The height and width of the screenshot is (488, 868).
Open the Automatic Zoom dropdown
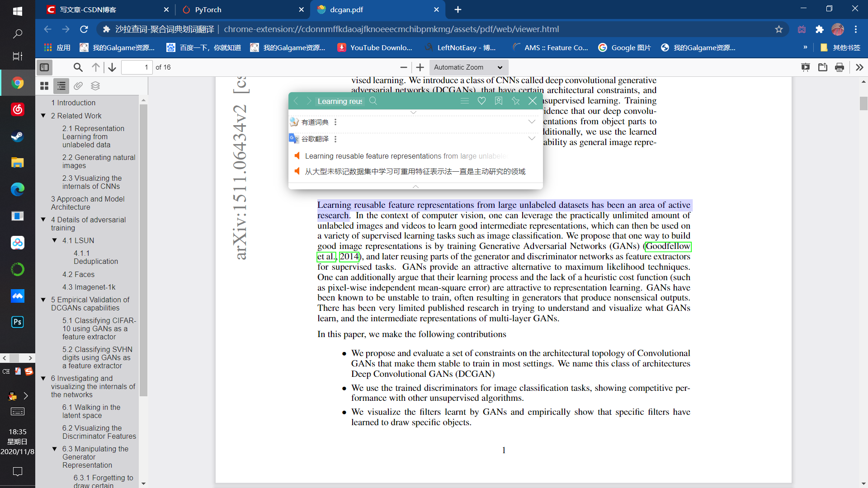point(469,67)
